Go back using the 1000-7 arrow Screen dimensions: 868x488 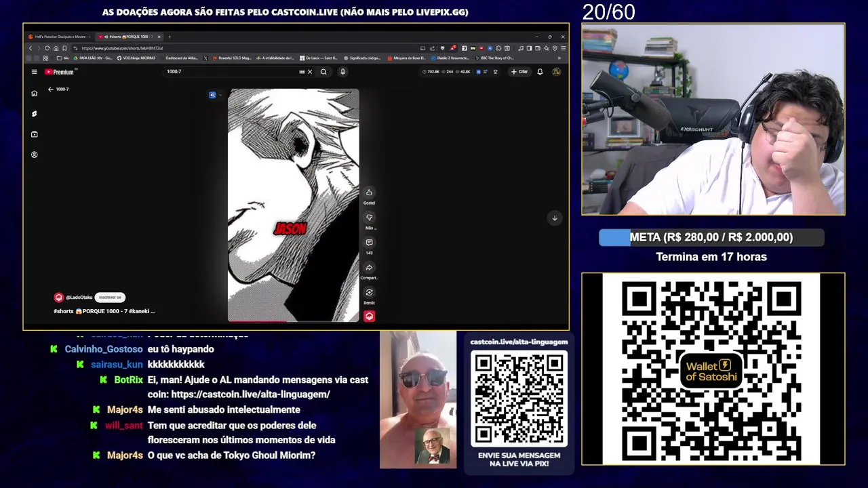pyautogui.click(x=50, y=89)
